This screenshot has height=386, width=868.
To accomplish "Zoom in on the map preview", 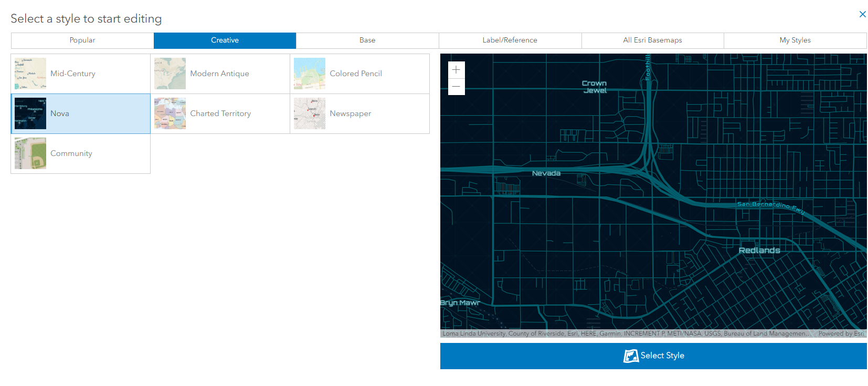I will [x=456, y=70].
